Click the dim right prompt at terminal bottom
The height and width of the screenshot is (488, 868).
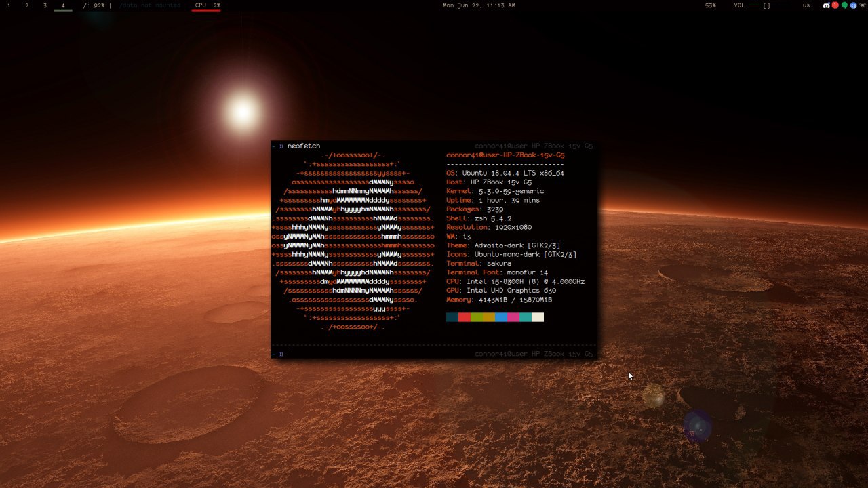point(534,354)
